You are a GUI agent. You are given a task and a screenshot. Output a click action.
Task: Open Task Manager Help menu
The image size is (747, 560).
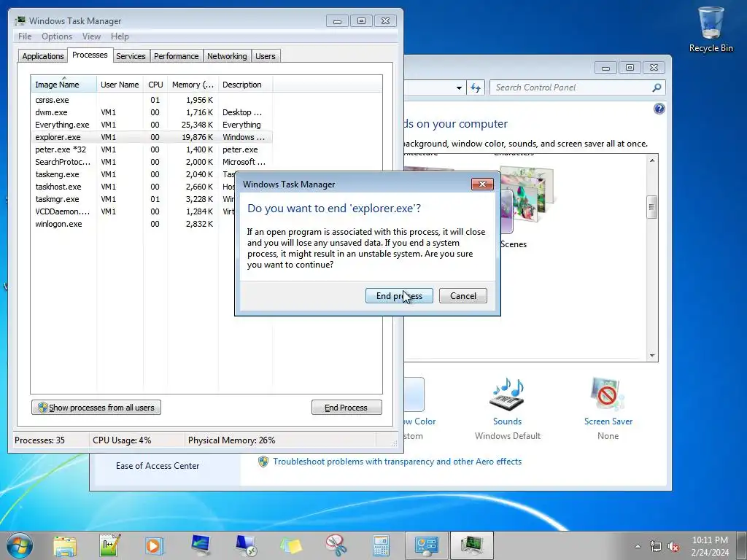point(120,36)
